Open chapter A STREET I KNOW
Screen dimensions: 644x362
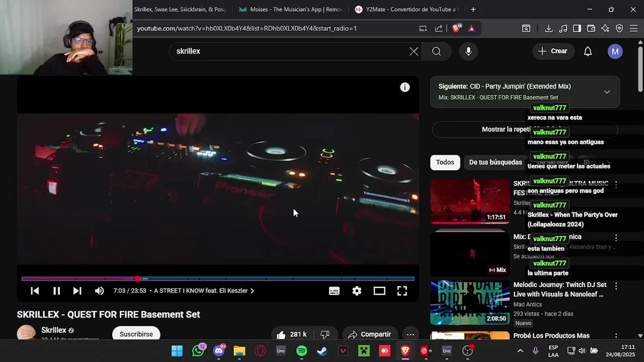coord(204,291)
